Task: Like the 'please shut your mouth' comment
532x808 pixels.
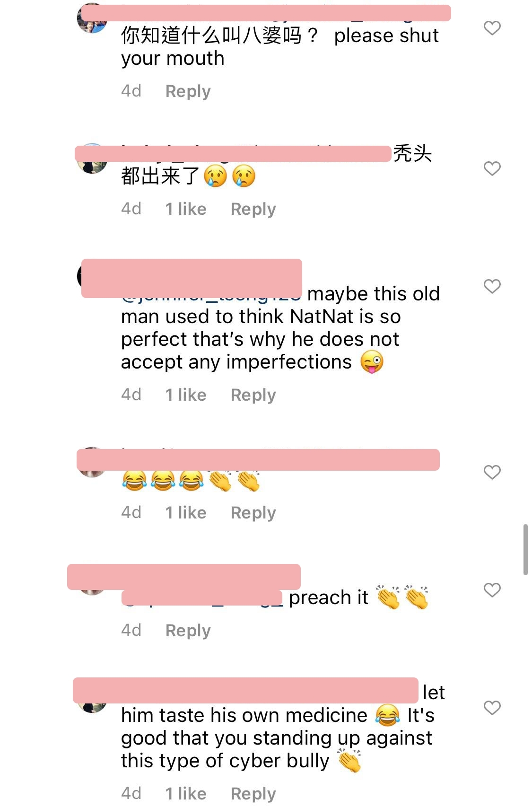Action: coord(492,28)
